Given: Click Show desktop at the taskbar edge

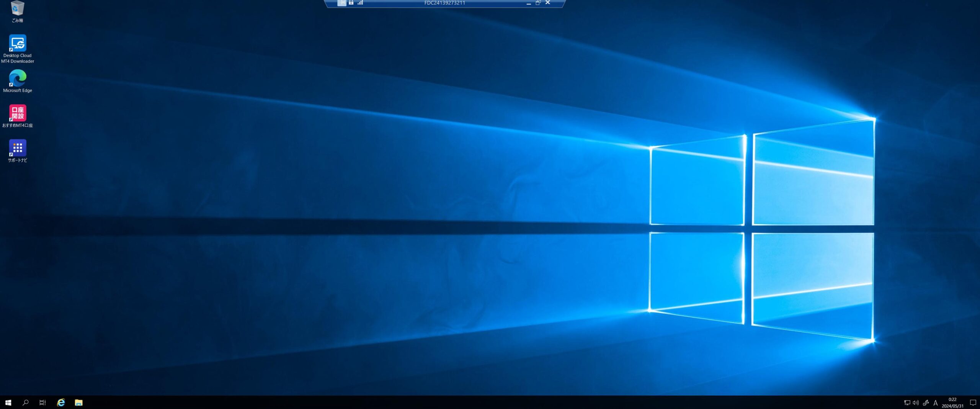Looking at the screenshot, I should 979,402.
